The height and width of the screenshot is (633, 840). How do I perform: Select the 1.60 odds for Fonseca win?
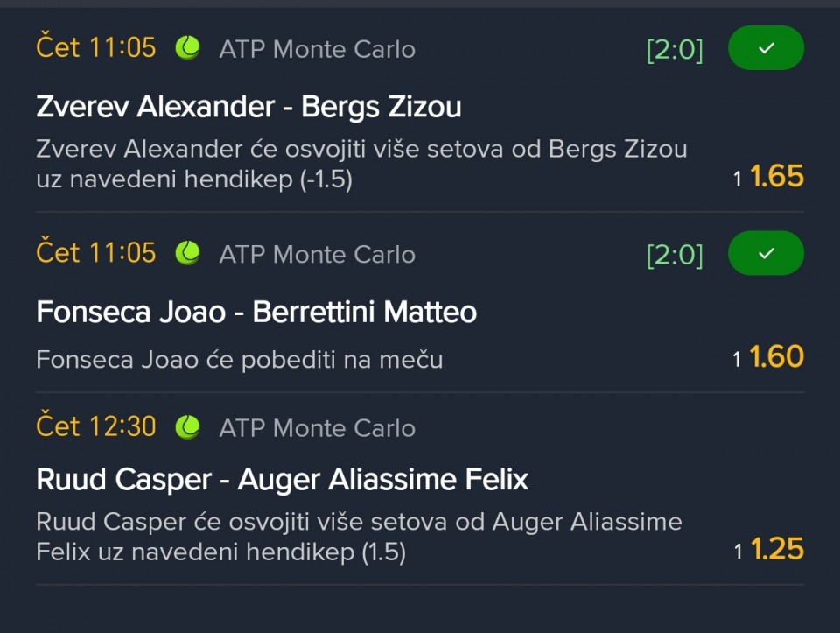776,357
